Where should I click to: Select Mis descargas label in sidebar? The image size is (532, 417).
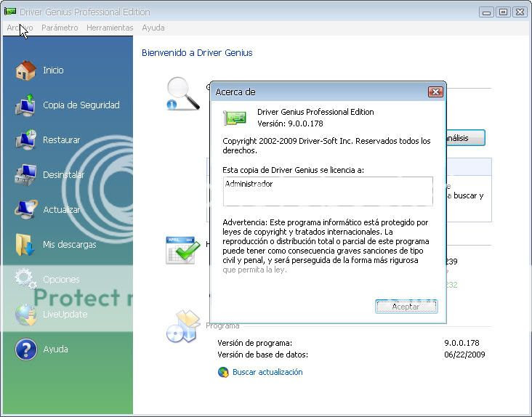(x=70, y=244)
